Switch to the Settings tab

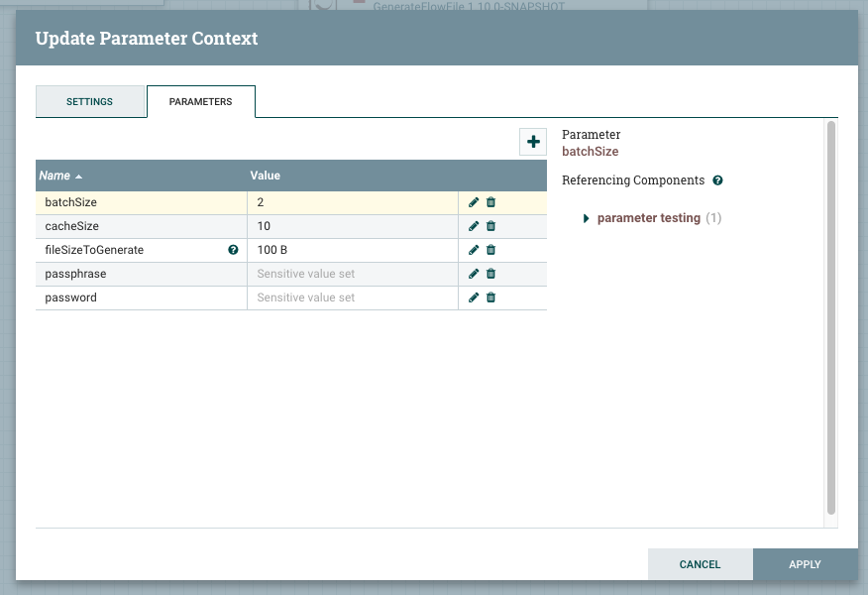[x=90, y=102]
